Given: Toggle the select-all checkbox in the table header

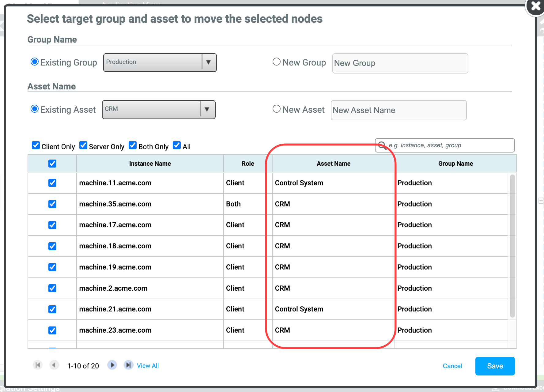Looking at the screenshot, I should coord(52,163).
